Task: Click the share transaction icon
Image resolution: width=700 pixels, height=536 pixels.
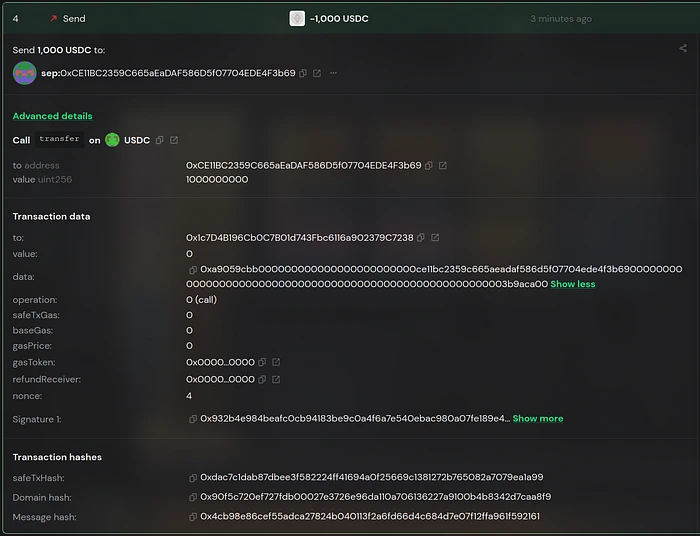Action: coord(683,48)
